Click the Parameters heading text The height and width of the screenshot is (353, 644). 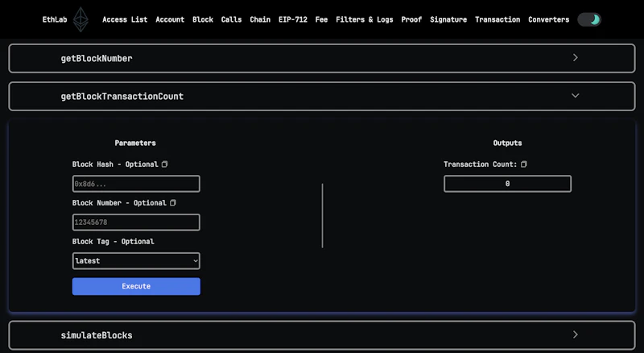tap(135, 143)
